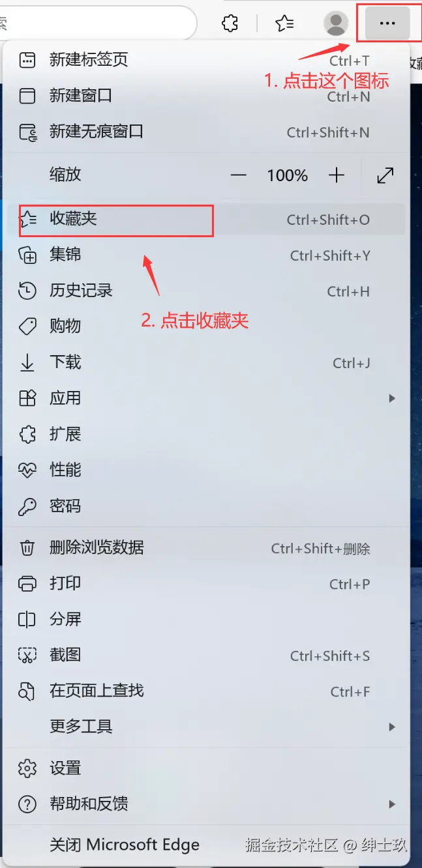Screen dimensions: 422x868
Task: Enter full screen via the diagonal arrows icon
Action: pos(385,175)
